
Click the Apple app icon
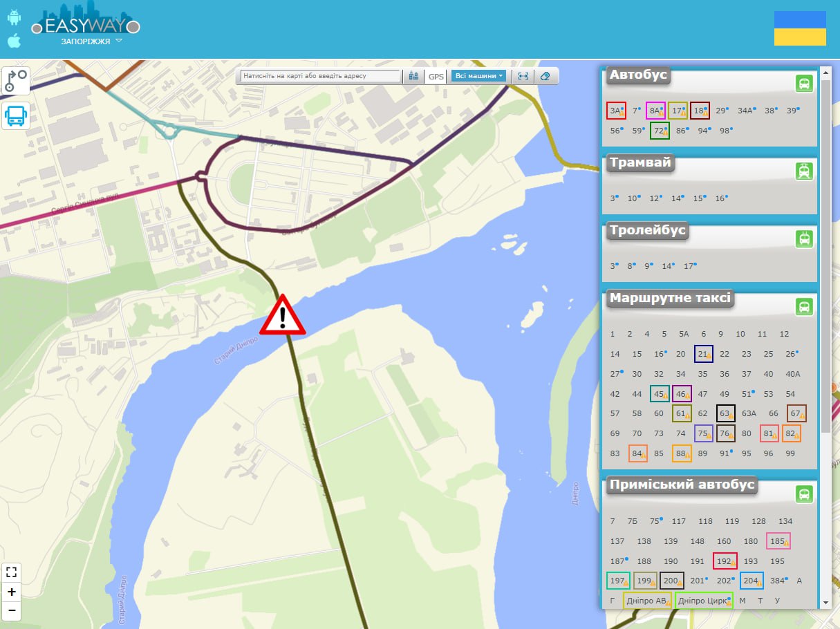15,41
